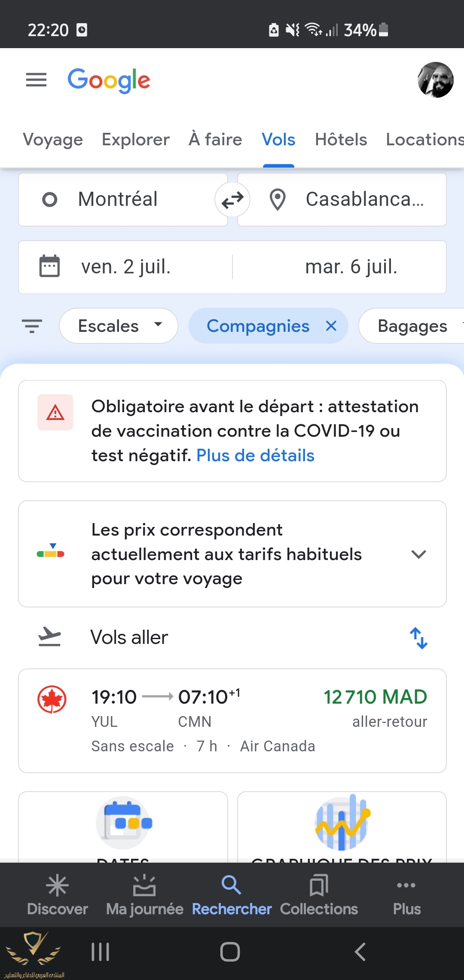The height and width of the screenshot is (980, 464).
Task: Open the Escales dropdown filter
Action: point(119,326)
